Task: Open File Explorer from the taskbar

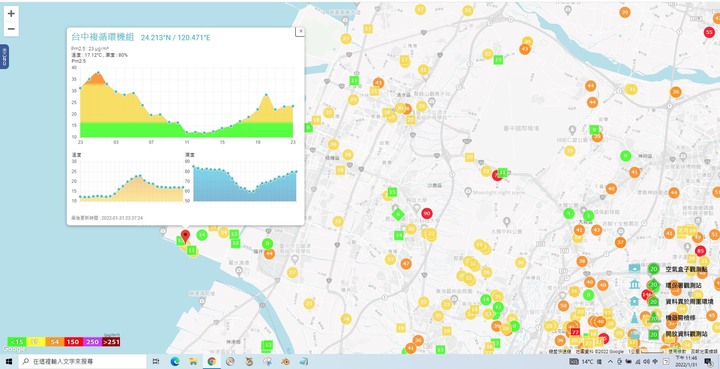Action: pyautogui.click(x=193, y=362)
